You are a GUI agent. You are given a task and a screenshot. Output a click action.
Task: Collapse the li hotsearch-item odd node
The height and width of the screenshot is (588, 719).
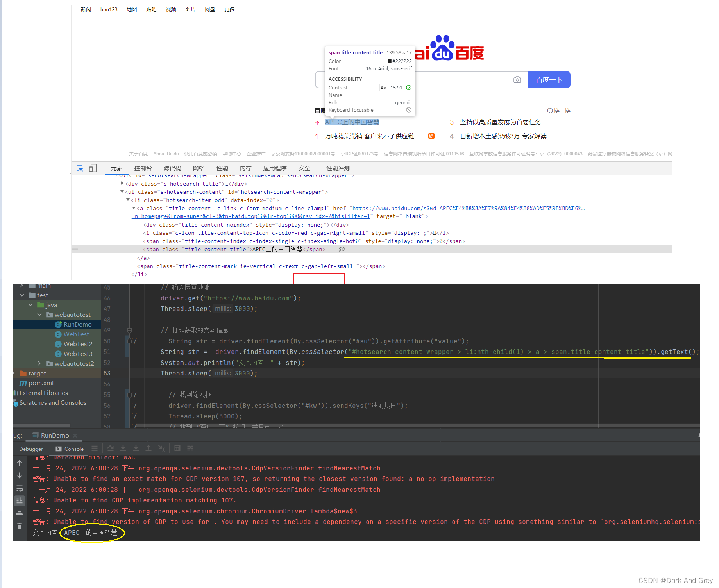(128, 200)
